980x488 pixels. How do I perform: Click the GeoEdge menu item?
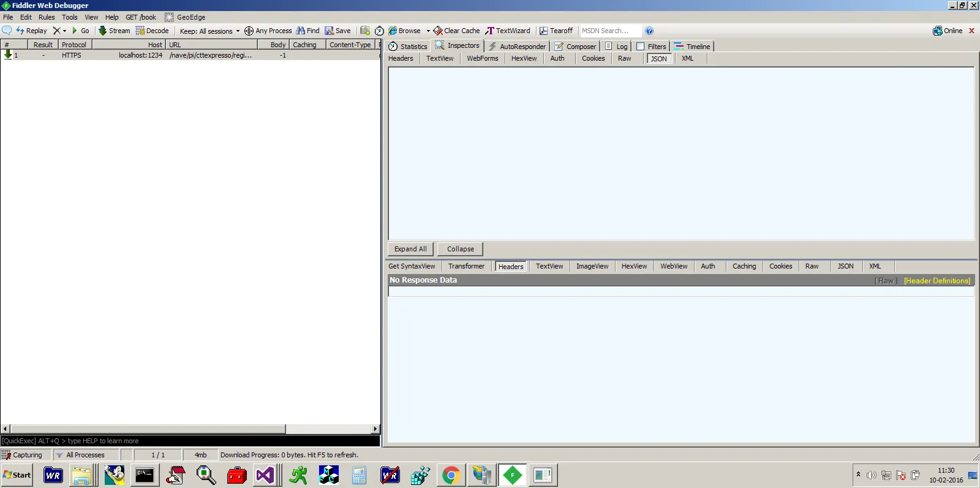(x=185, y=17)
